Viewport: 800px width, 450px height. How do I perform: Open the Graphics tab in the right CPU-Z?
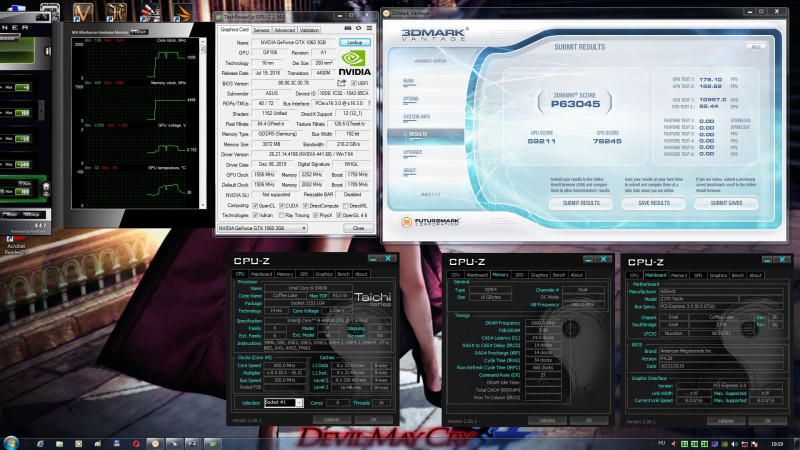[718, 275]
